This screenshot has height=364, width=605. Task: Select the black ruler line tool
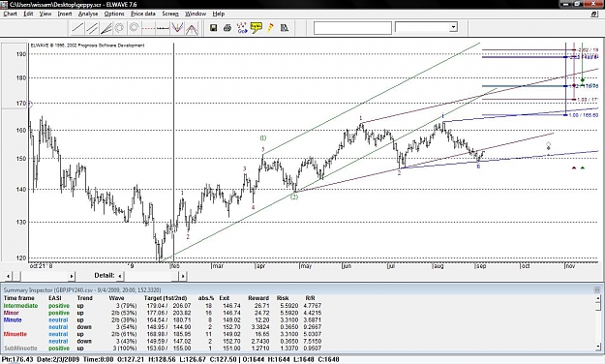163,28
